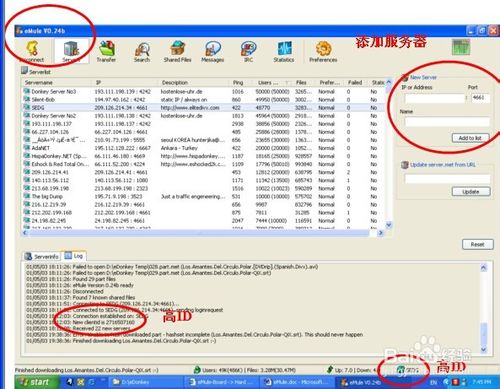Viewport: 500px width, 389px height.
Task: Select the SEDG server row
Action: [204, 108]
